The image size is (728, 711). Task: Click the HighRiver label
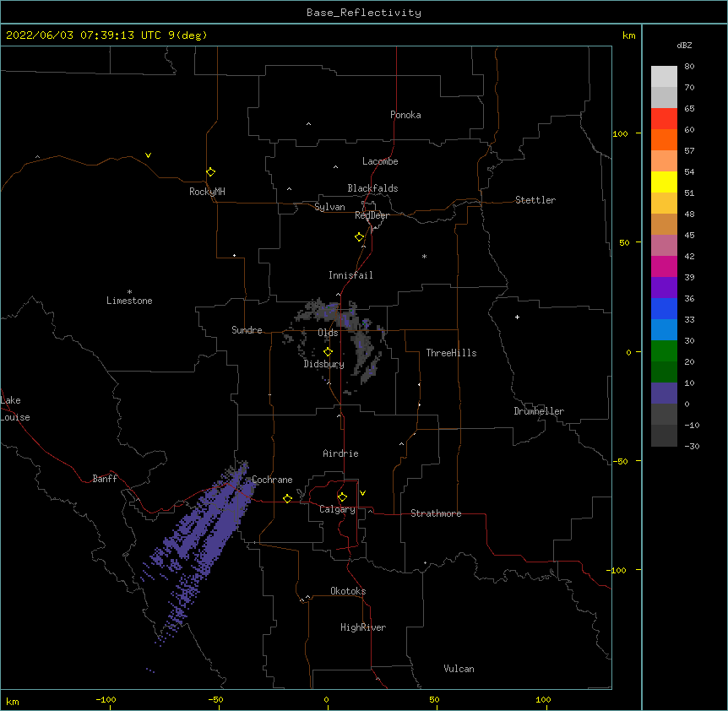point(363,627)
